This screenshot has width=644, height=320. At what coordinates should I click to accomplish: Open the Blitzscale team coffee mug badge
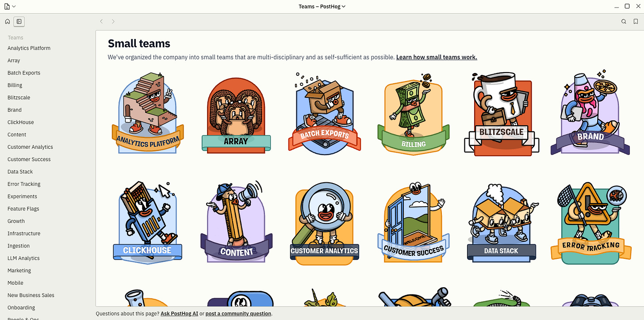[x=502, y=114]
